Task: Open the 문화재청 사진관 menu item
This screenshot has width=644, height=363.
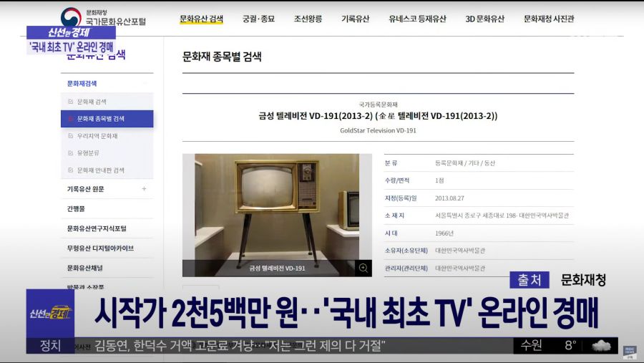Action: click(549, 19)
